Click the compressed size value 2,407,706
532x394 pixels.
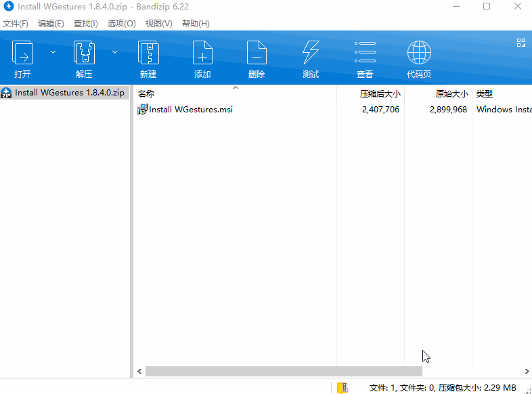[x=380, y=109]
